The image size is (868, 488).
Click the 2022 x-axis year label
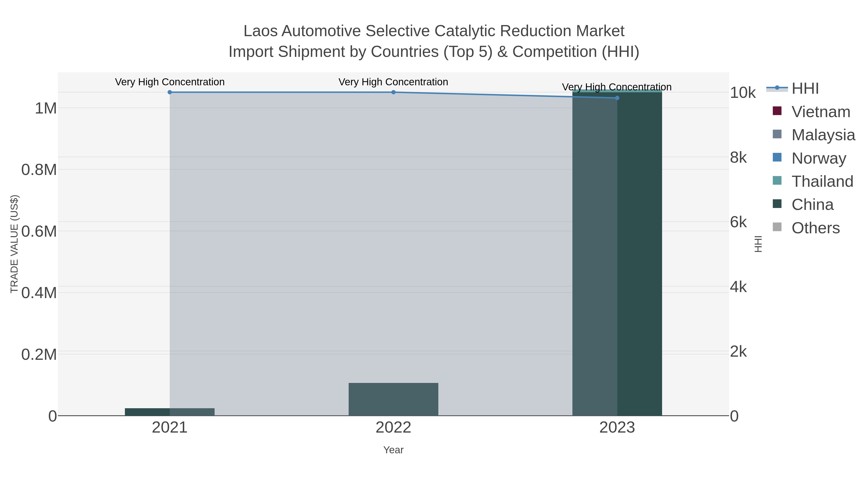(393, 428)
